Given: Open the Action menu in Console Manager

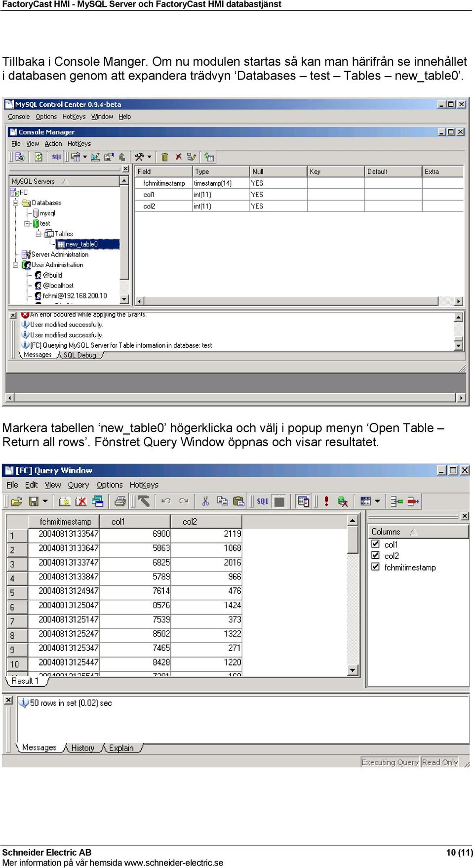Looking at the screenshot, I should point(53,144).
